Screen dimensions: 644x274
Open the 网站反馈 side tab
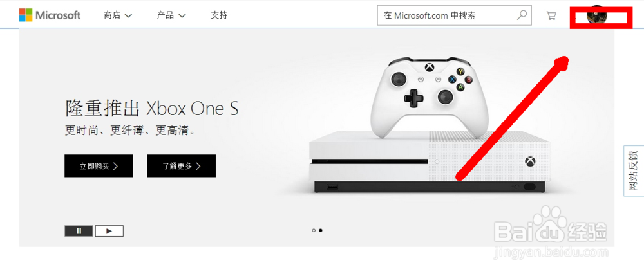[x=634, y=171]
